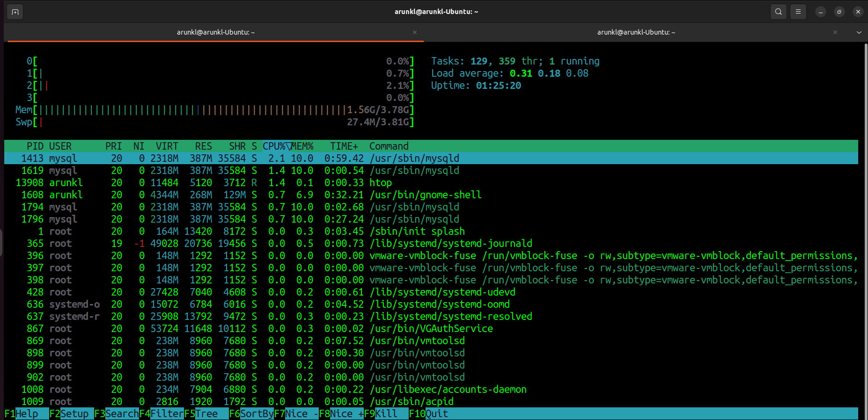Select the systemd-resolved process row
Screen dimensions: 868x420
click(x=431, y=316)
